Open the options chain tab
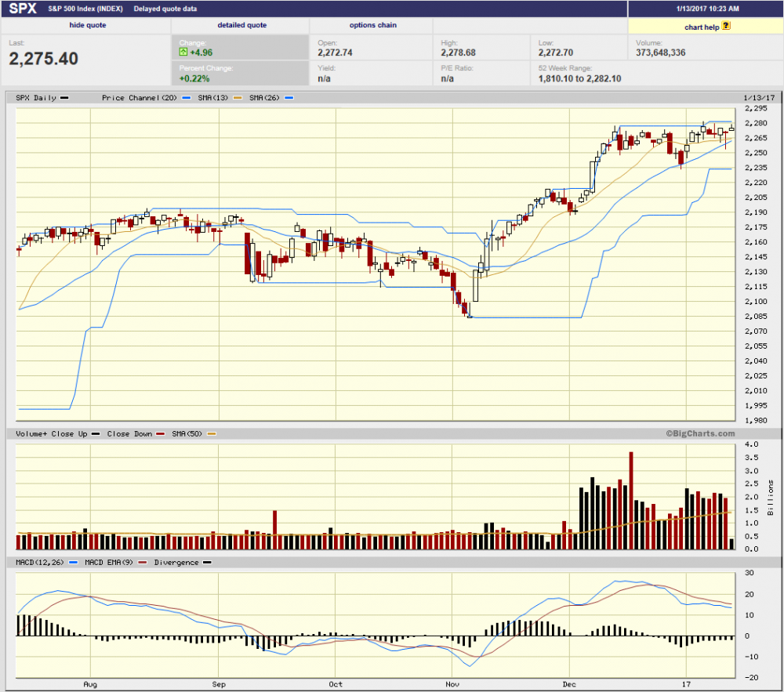 (372, 25)
